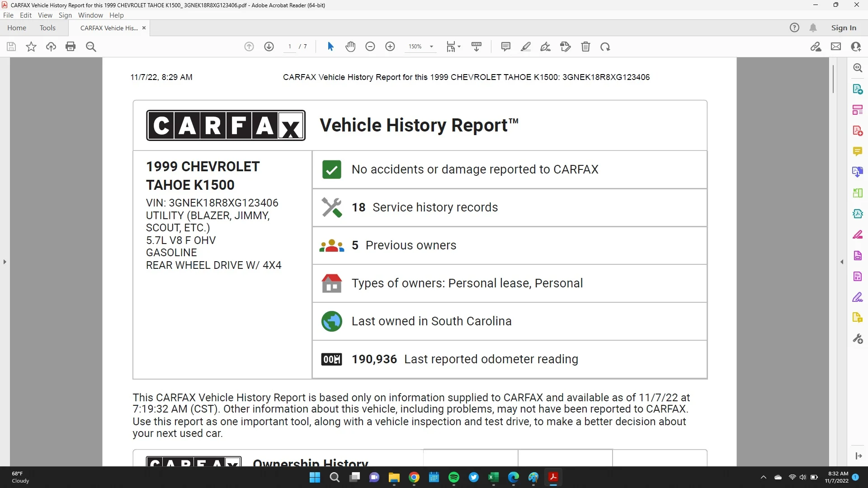Open the Add comment sticky note tool
868x488 pixels.
pos(506,47)
